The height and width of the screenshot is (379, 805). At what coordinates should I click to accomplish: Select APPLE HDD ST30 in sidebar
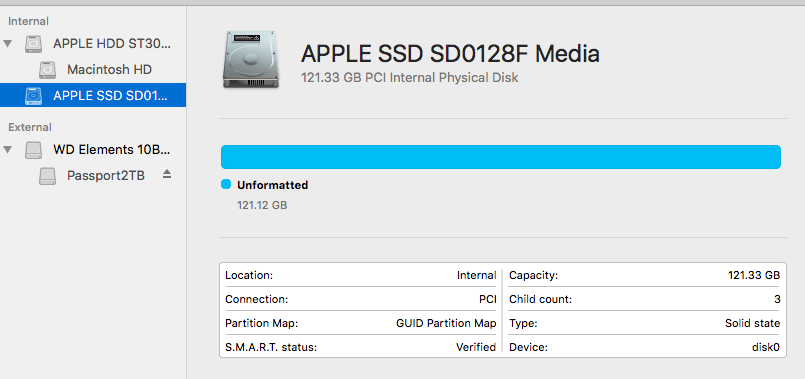pyautogui.click(x=112, y=44)
